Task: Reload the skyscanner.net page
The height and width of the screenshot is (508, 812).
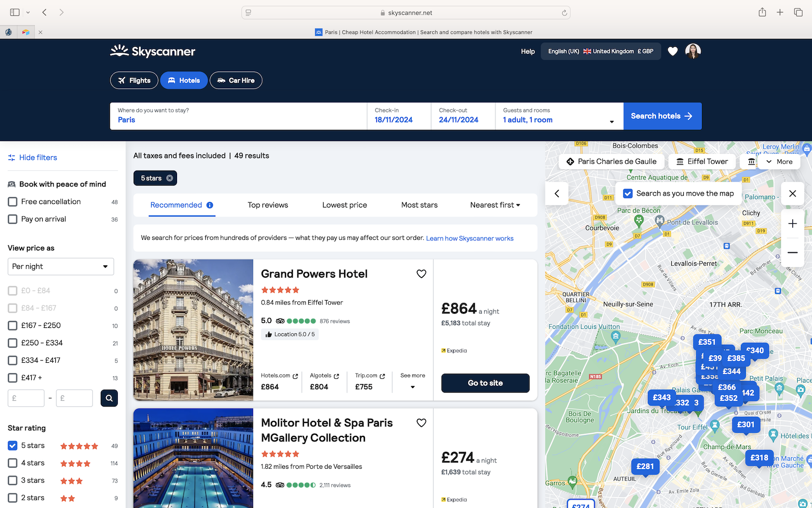Action: (564, 13)
